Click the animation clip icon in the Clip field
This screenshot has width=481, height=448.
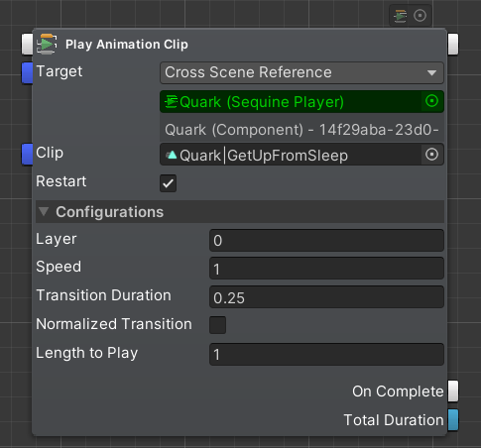[x=172, y=155]
